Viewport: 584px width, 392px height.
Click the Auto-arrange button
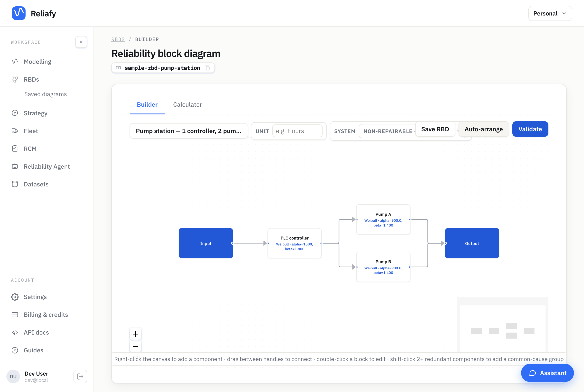(x=483, y=129)
